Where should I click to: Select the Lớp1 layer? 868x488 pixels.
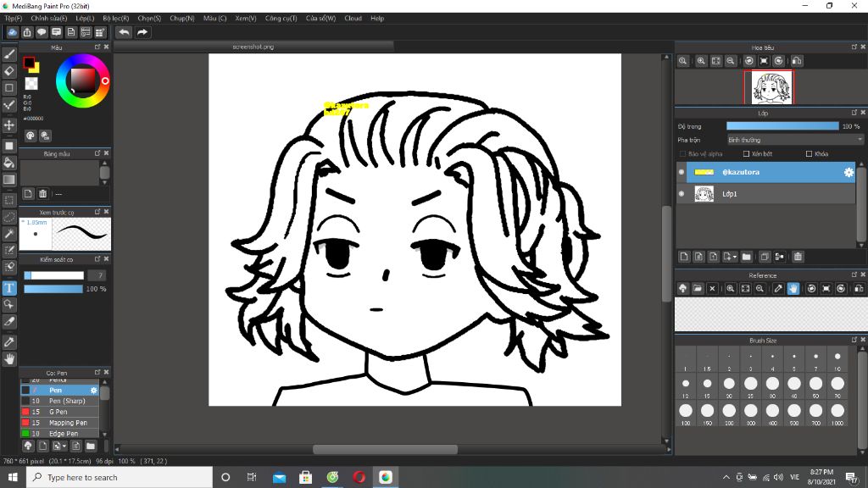pos(765,194)
